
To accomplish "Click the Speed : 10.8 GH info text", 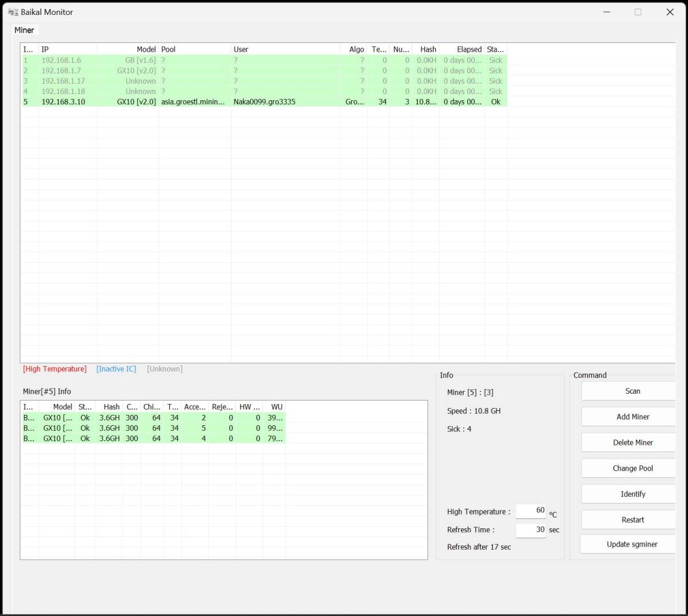I will point(474,411).
